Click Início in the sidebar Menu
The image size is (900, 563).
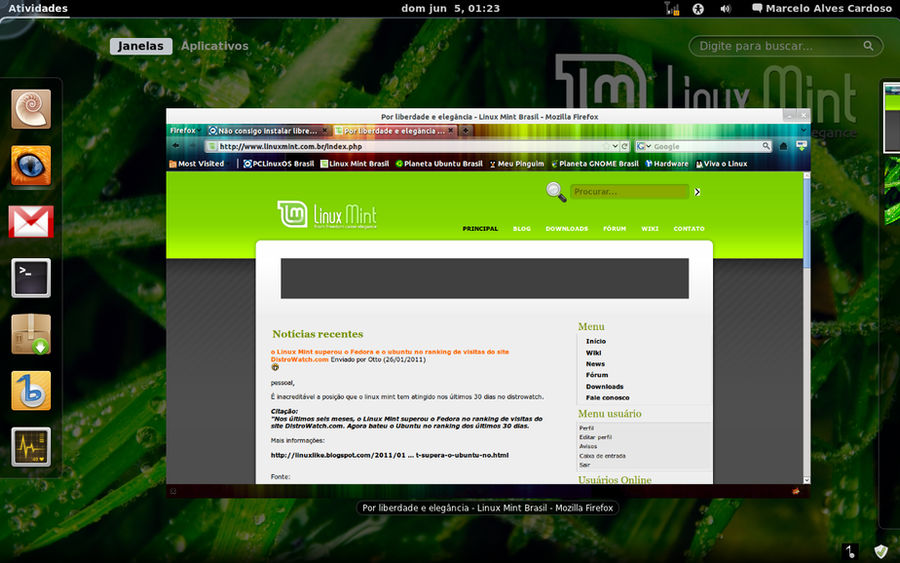point(596,341)
